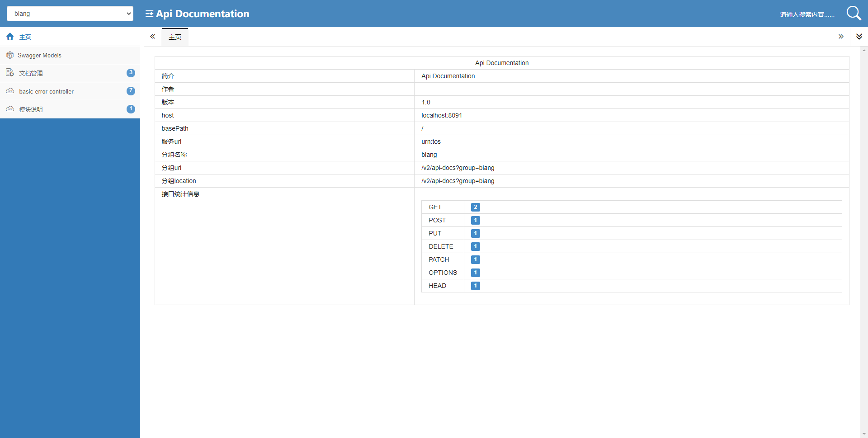The image size is (868, 438).
Task: Expand the 模块说明 menu
Action: pos(70,109)
